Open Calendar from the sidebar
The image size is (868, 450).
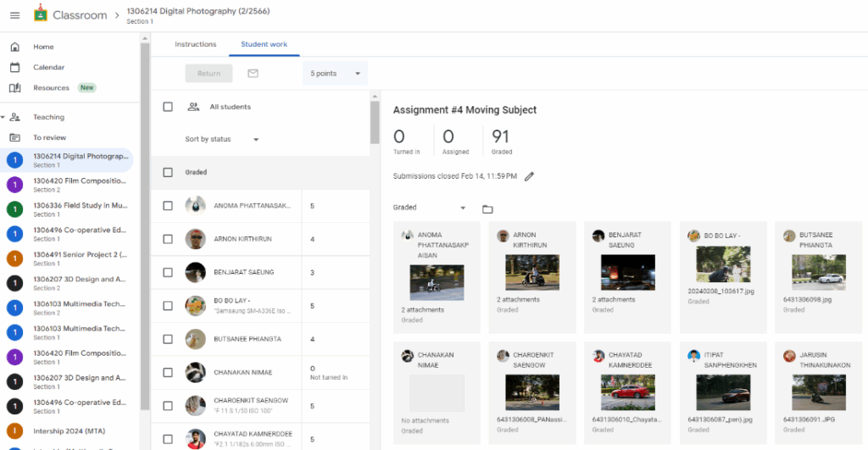[48, 67]
